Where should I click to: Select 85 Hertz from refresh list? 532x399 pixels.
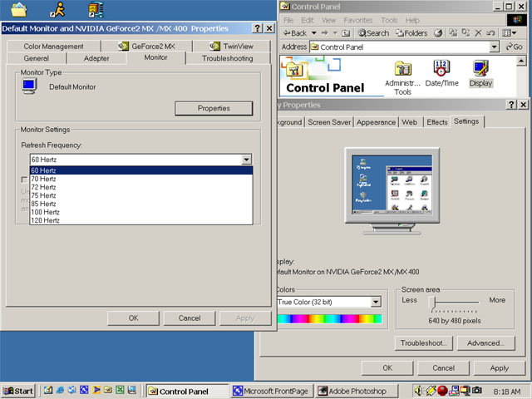click(x=43, y=204)
